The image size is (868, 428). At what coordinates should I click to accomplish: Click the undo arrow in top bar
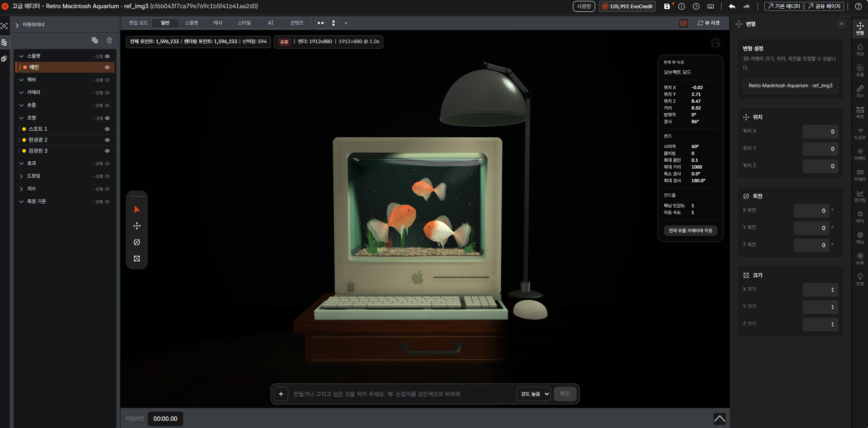pyautogui.click(x=732, y=6)
